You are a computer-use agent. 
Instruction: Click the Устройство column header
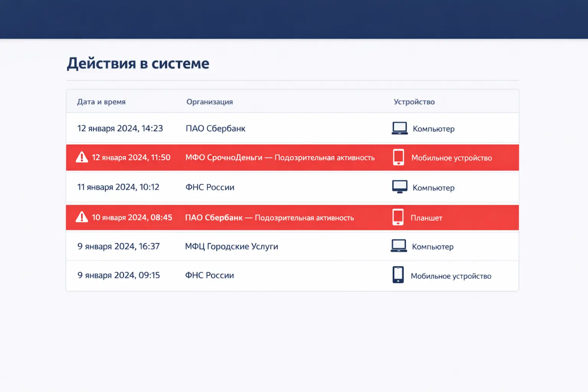414,102
